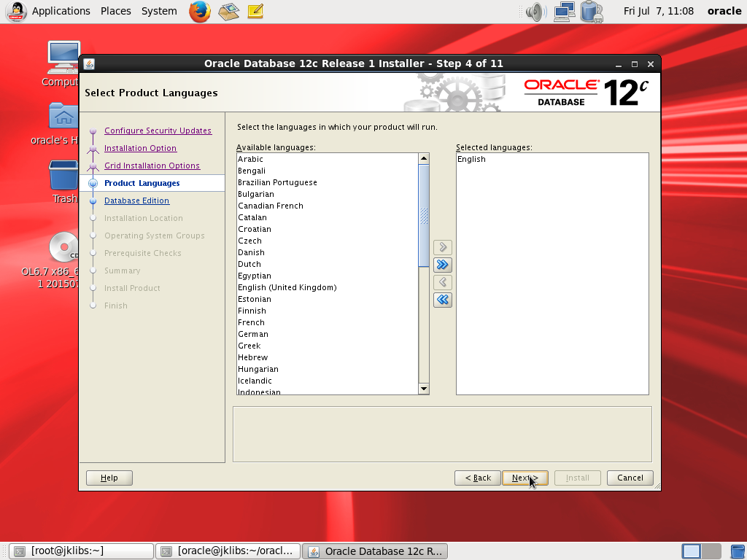Go to Installation Option step

point(141,148)
